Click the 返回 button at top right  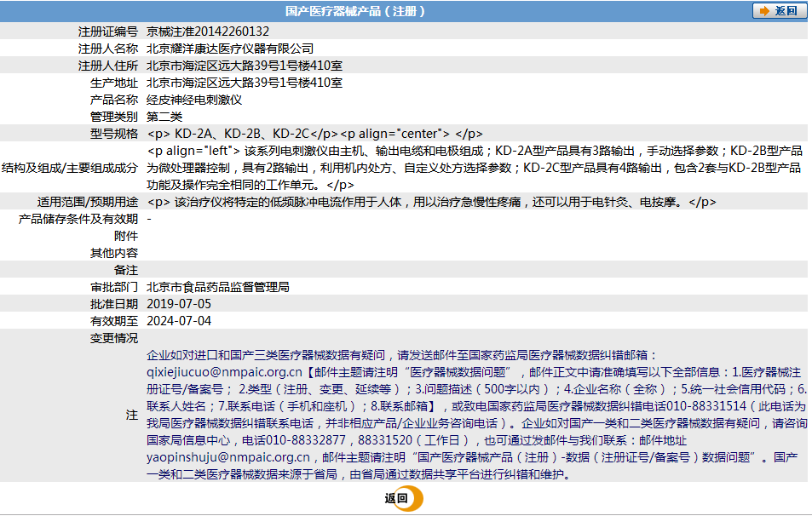point(779,11)
